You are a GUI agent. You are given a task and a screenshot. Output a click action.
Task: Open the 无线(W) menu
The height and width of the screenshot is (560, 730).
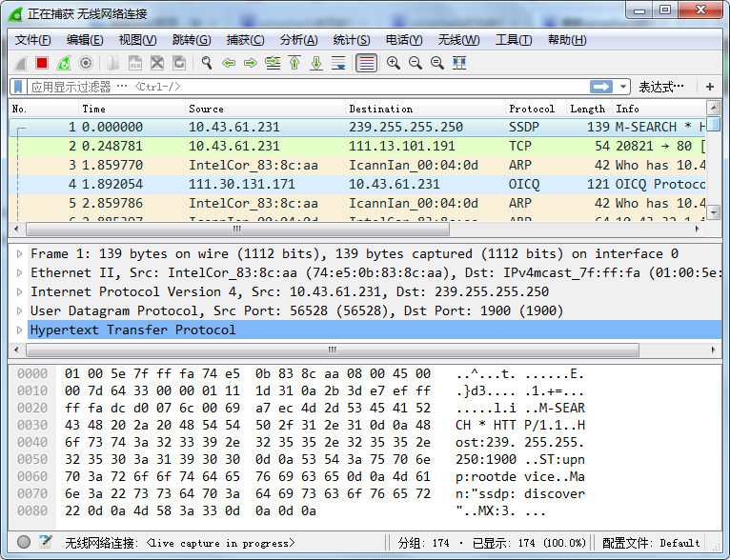(x=458, y=40)
